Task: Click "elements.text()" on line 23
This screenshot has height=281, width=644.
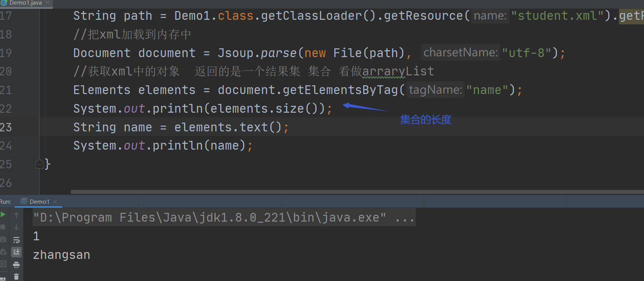Action: coord(228,127)
